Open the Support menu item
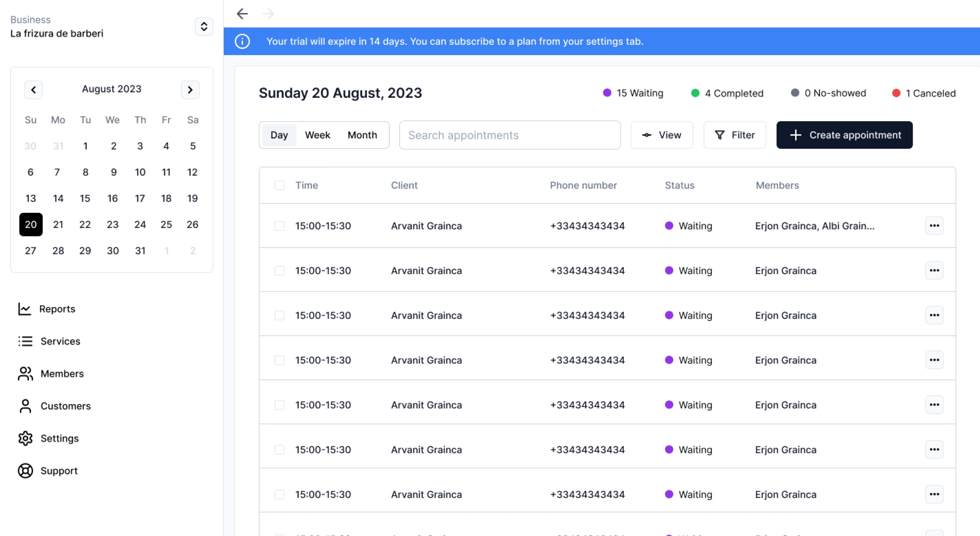This screenshot has height=536, width=980. (48, 470)
